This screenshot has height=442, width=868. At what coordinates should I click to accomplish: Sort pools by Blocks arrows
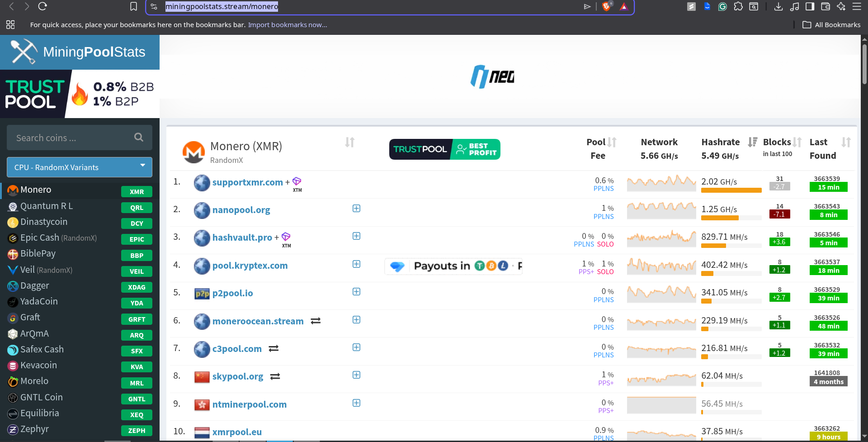click(x=797, y=142)
